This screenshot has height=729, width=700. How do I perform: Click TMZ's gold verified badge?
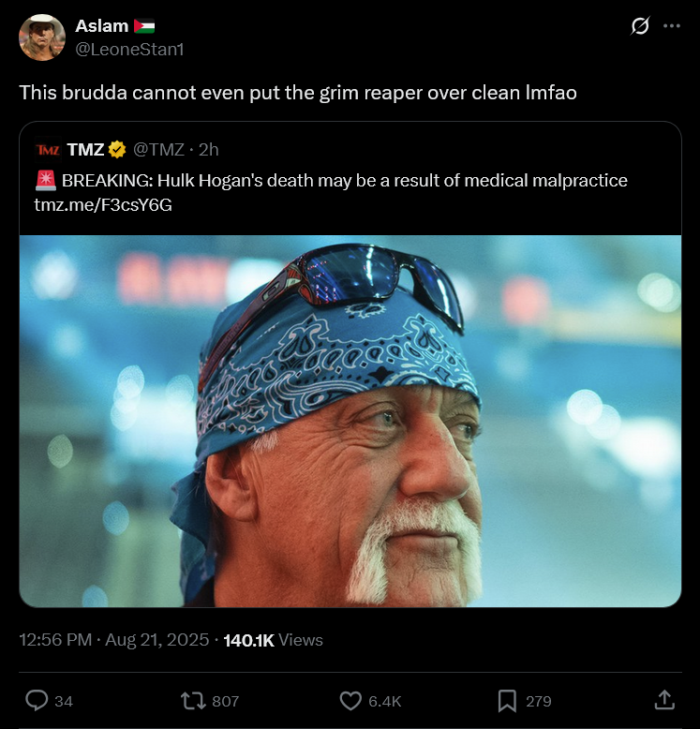click(117, 149)
